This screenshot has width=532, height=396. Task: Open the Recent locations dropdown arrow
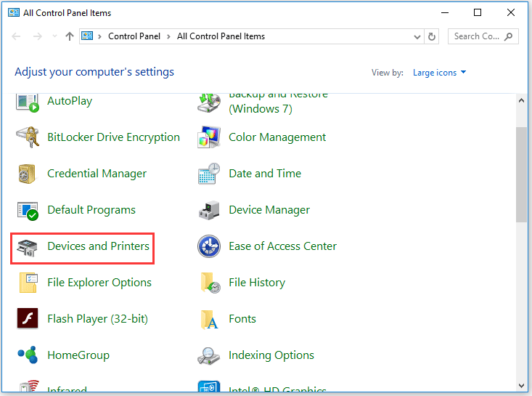coord(54,36)
